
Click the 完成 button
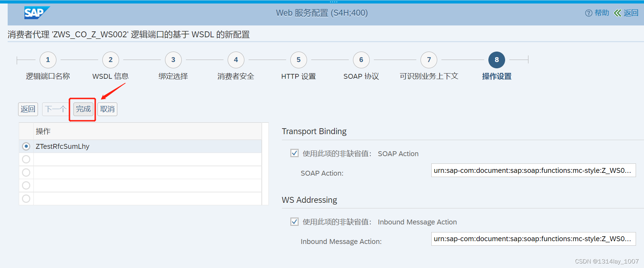pos(83,109)
